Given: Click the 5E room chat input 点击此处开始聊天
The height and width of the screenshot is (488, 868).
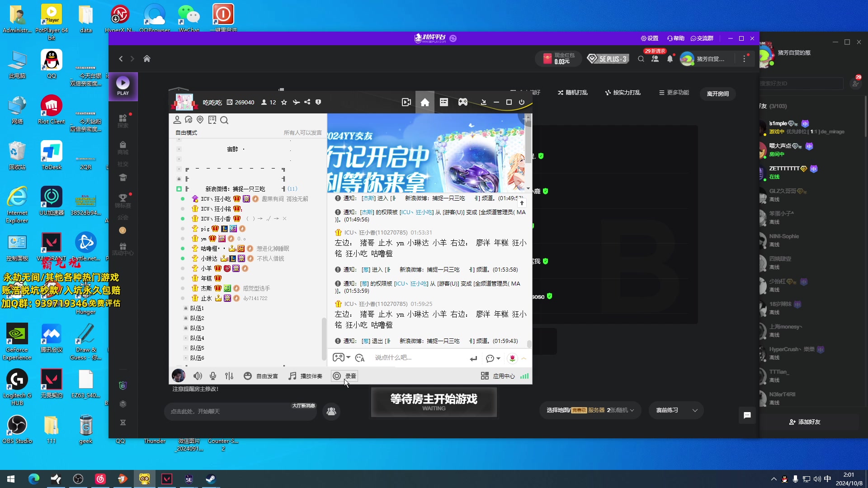Looking at the screenshot, I should (x=240, y=412).
